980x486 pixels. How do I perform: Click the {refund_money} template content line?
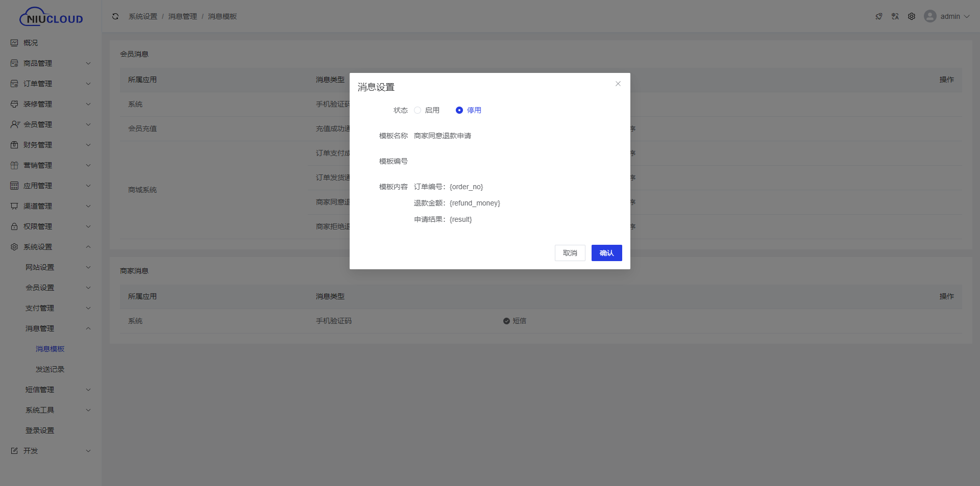click(x=457, y=203)
